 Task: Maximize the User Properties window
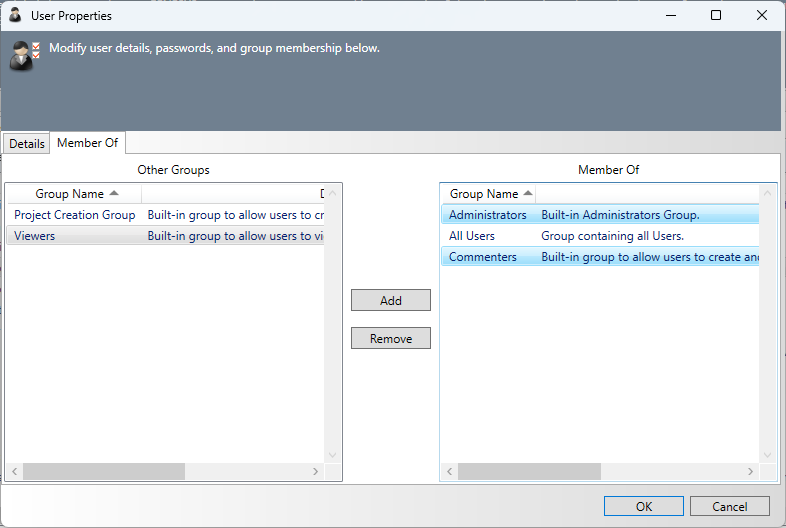(715, 15)
